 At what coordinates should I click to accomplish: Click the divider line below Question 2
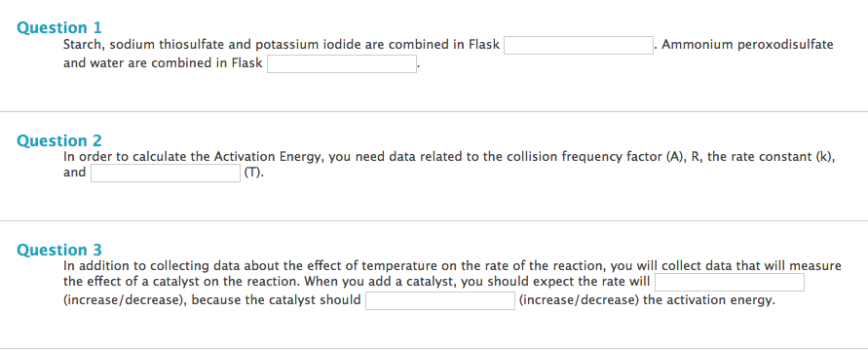point(434,221)
